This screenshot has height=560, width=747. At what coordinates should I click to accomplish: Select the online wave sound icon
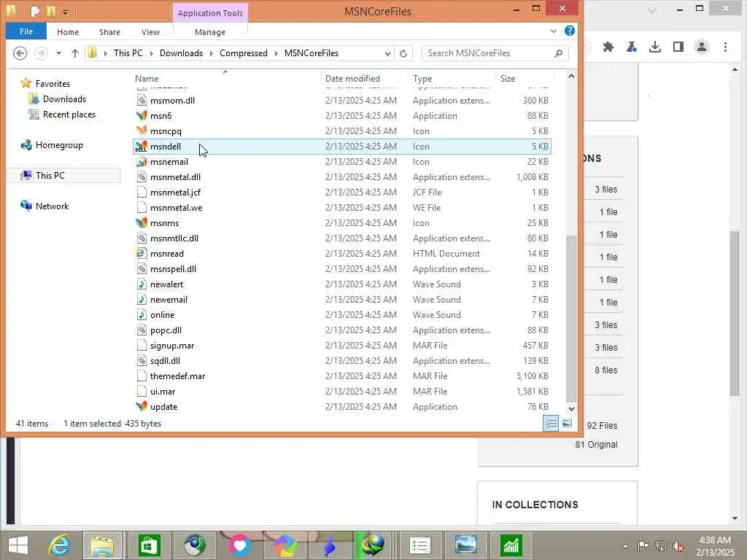pos(142,315)
